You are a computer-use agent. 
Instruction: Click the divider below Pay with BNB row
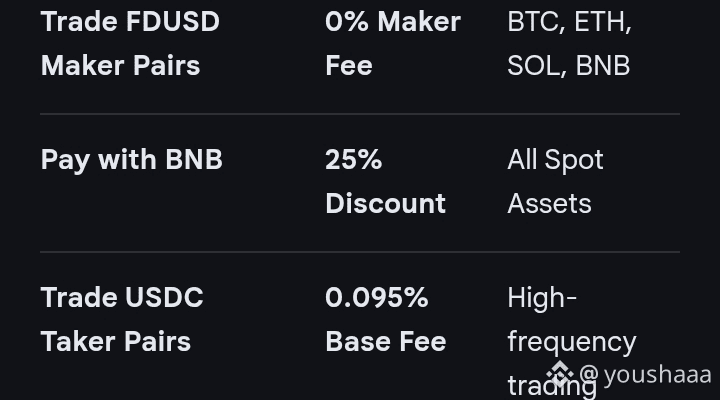coord(360,252)
